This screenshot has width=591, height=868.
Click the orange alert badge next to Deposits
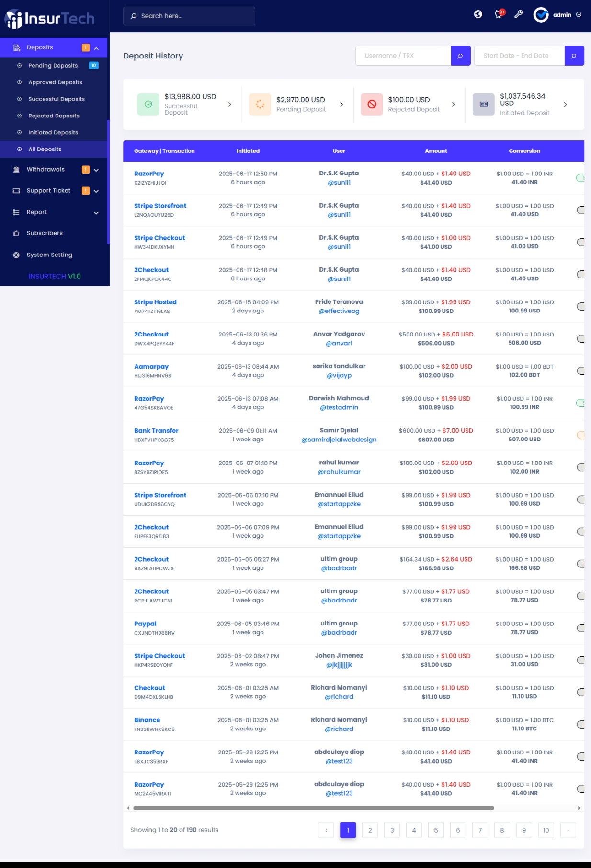click(x=86, y=47)
